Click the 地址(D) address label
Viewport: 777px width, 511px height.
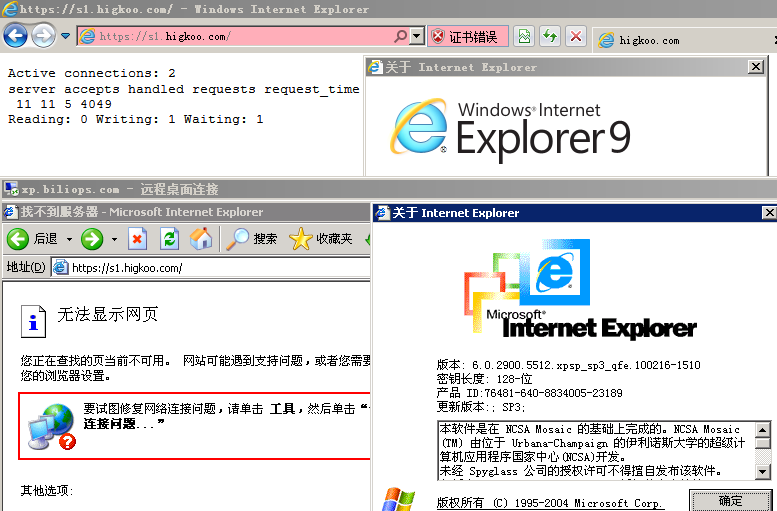click(x=26, y=267)
